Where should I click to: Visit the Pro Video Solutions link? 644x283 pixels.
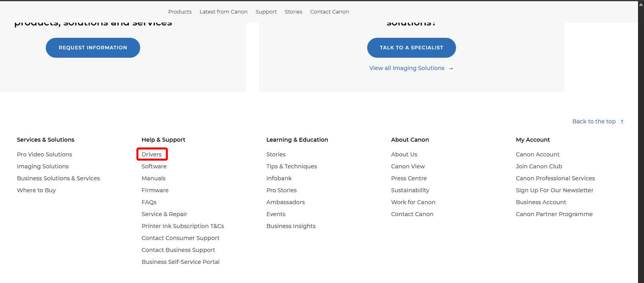coord(44,154)
